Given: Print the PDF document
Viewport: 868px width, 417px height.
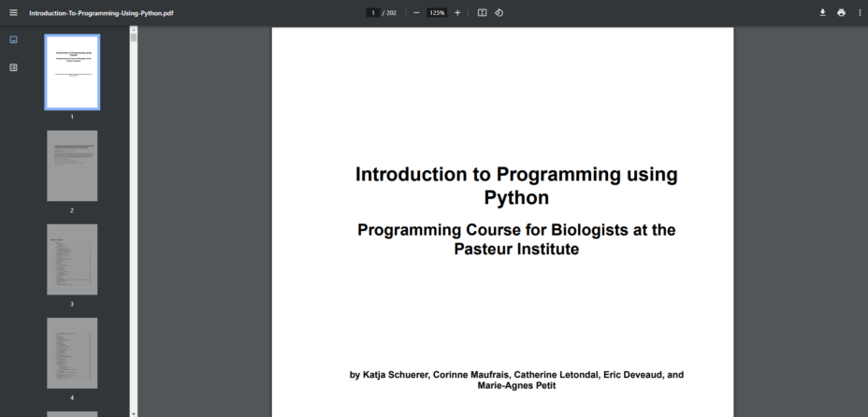Looking at the screenshot, I should click(841, 13).
